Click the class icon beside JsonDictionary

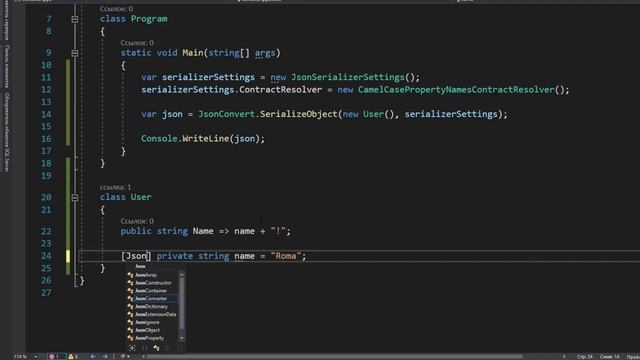pos(130,307)
